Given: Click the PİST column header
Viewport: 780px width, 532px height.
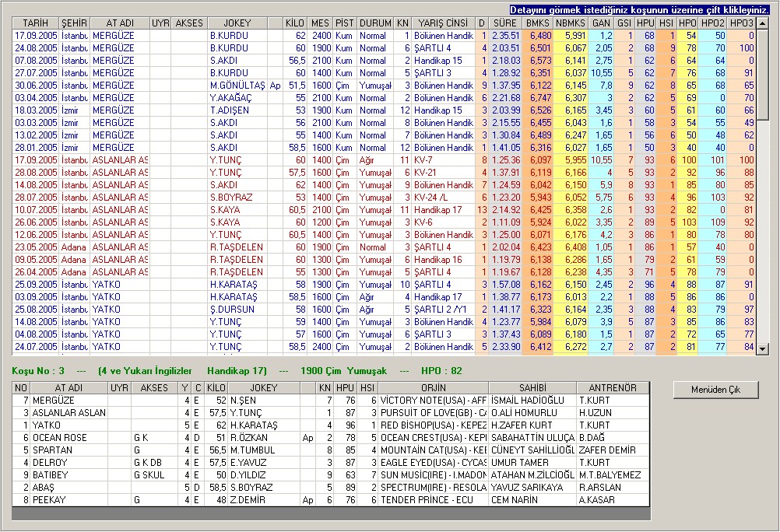Looking at the screenshot, I should tap(344, 23).
